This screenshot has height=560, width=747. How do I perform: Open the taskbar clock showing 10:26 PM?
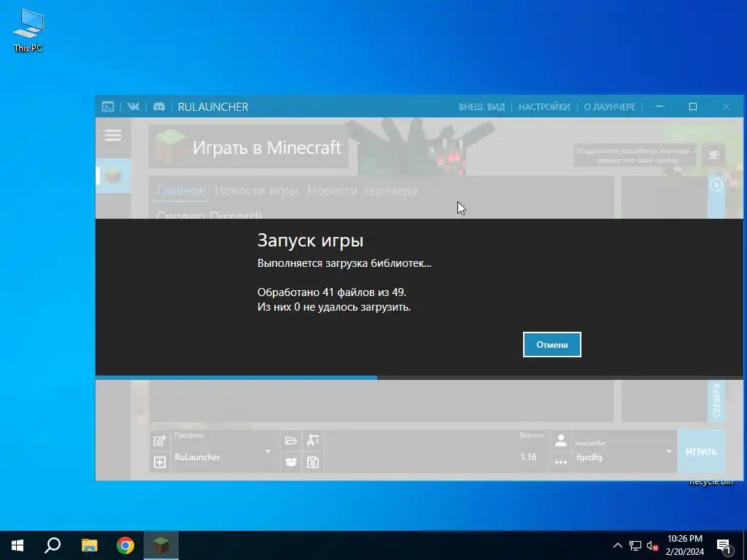pos(684,545)
